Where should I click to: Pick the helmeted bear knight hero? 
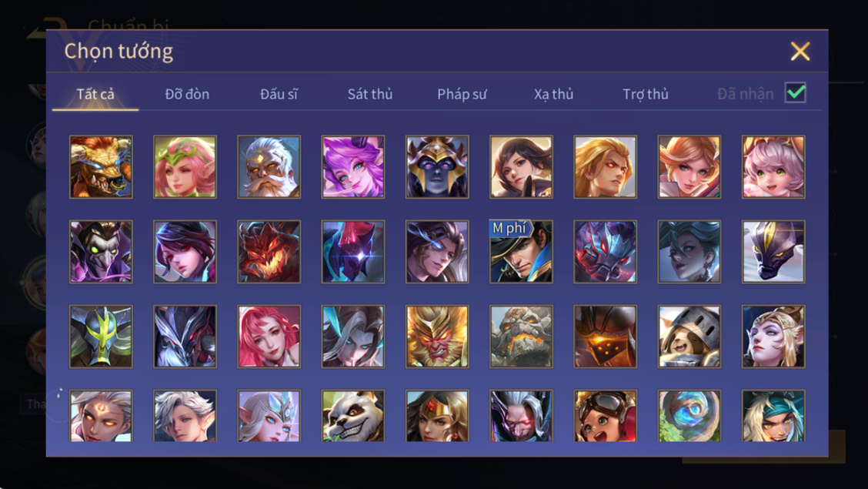pos(689,337)
